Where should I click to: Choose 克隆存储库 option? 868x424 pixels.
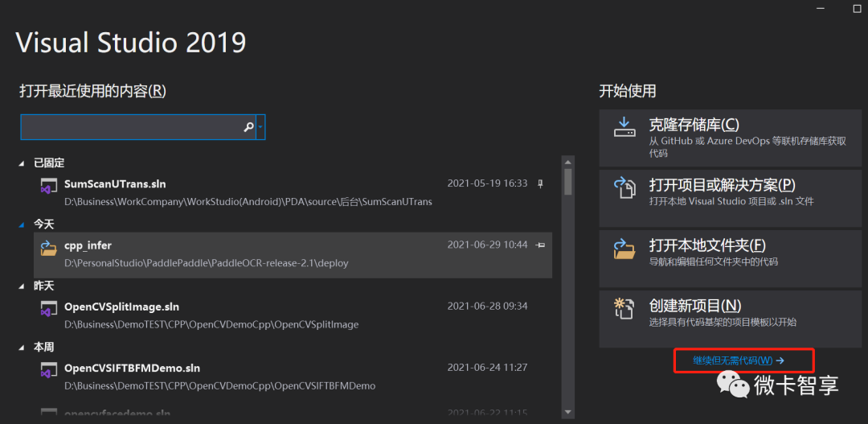click(x=730, y=138)
